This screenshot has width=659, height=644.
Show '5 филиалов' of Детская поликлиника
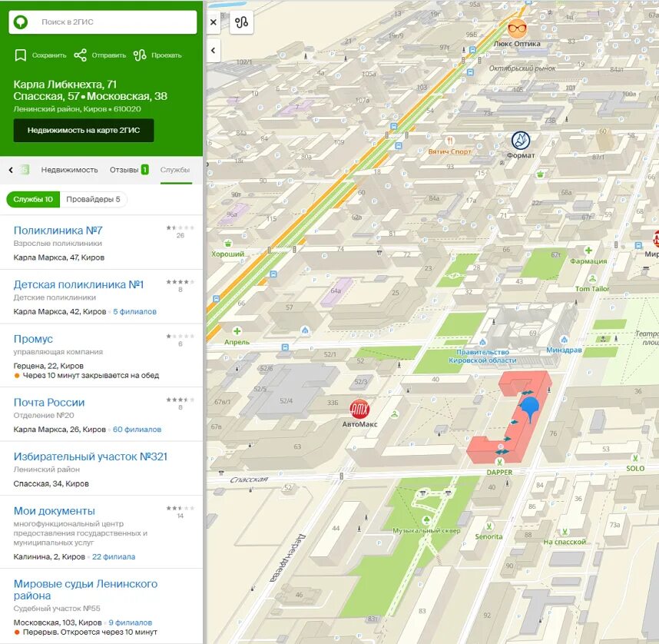134,312
